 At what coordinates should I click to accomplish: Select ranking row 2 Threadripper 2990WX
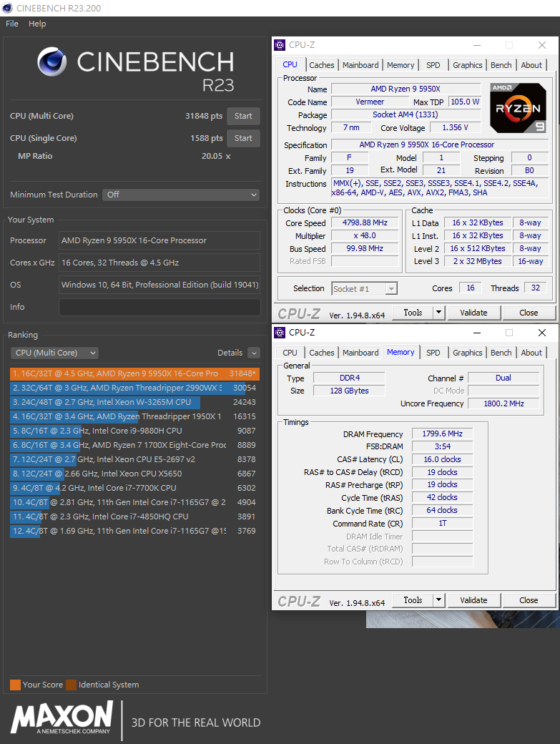(134, 388)
